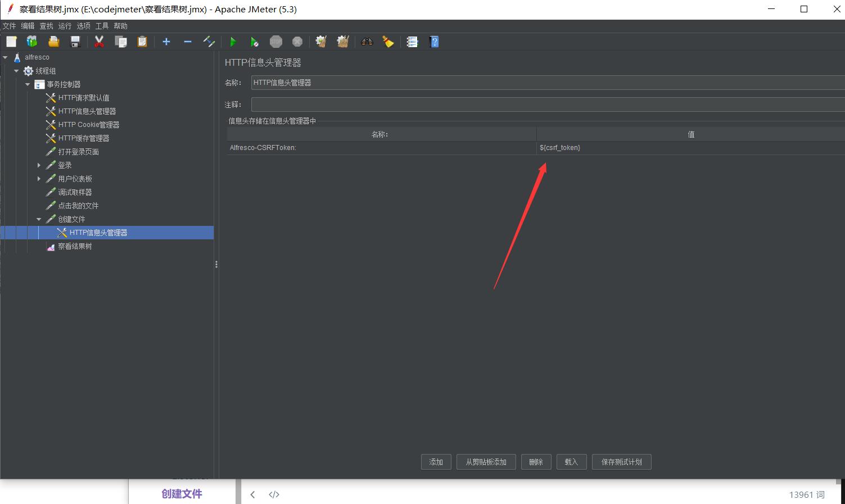Select the ${csrf_token} value cell
845x504 pixels.
point(691,148)
